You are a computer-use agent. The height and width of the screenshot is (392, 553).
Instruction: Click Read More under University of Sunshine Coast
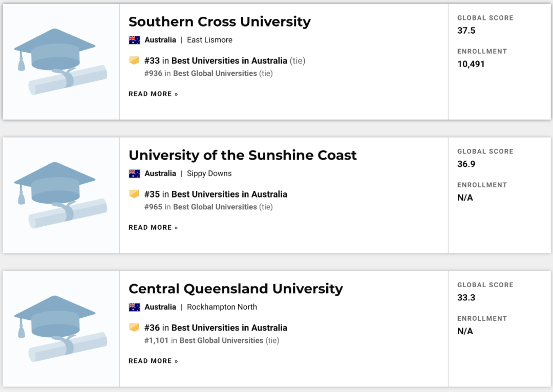pos(153,228)
